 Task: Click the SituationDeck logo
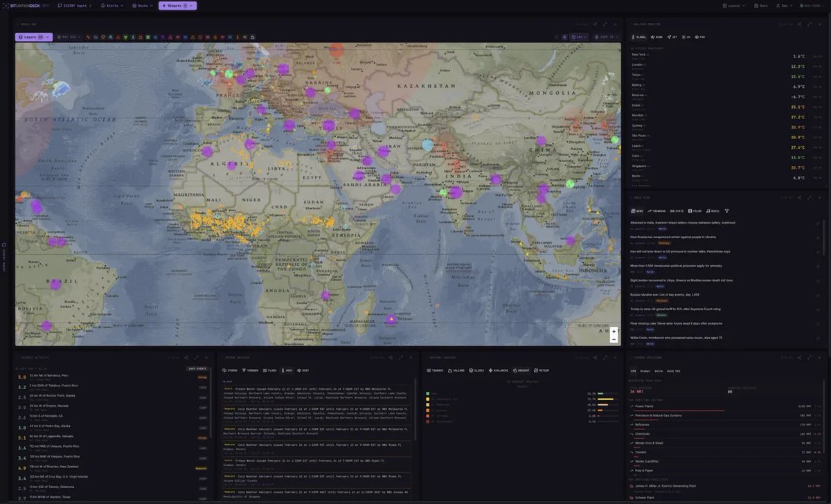(27, 6)
